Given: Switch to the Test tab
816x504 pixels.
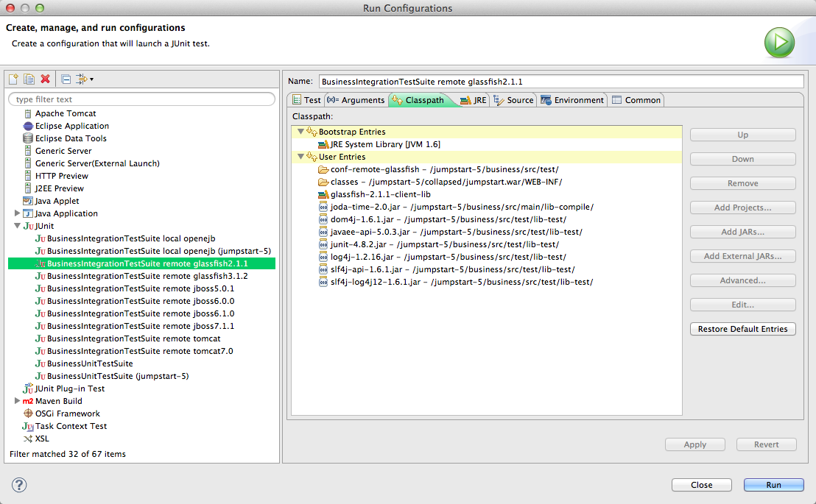Looking at the screenshot, I should tap(306, 100).
